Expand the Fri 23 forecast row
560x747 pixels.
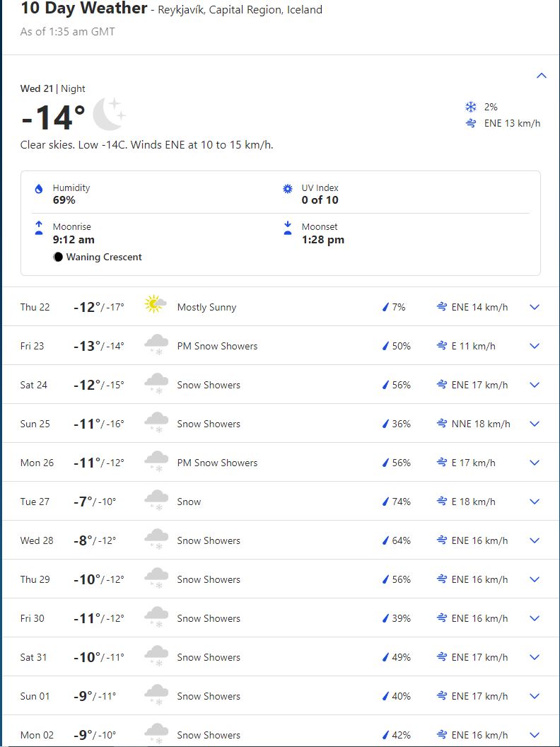coord(280,346)
